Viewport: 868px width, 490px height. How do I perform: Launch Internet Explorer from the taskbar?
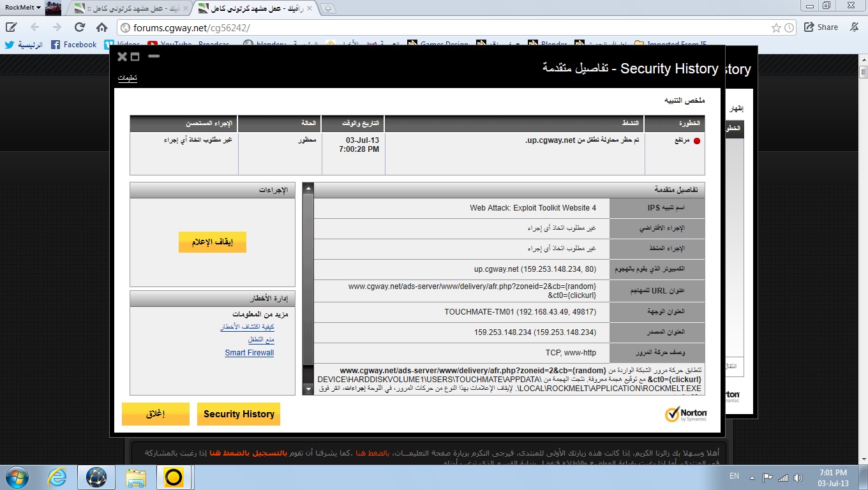click(58, 477)
